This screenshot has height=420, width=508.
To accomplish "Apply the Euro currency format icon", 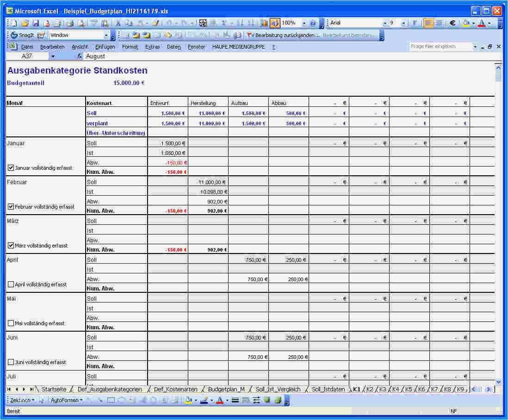I will [x=452, y=22].
